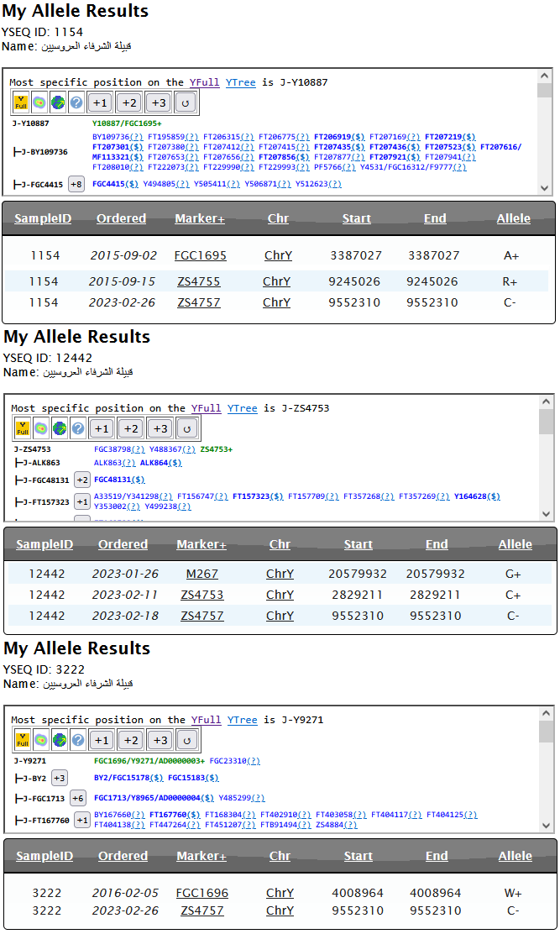Click refresh icon in the J-Y9271 panel toolbar
The height and width of the screenshot is (934, 560).
[187, 741]
